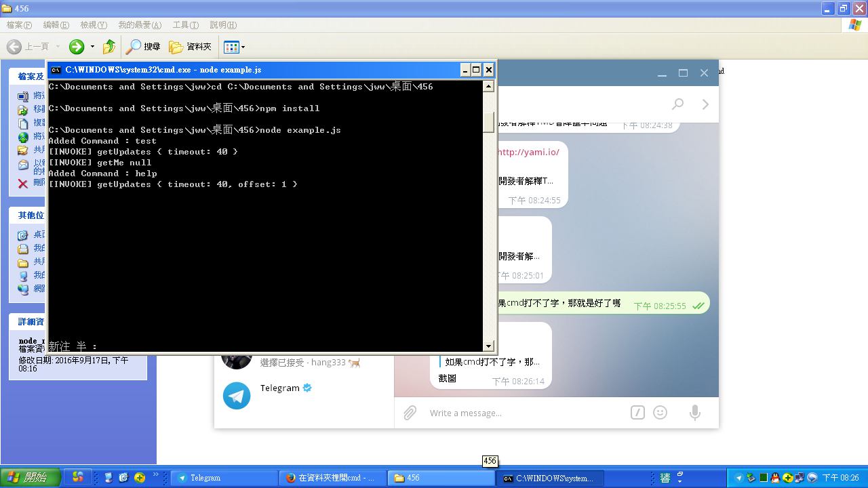The height and width of the screenshot is (488, 868).
Task: Open the bot commands slash icon
Action: click(x=637, y=413)
